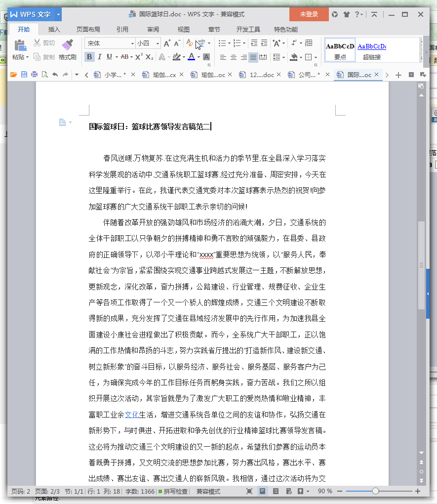The width and height of the screenshot is (437, 504).
Task: Follow the 文化 hyperlink in document
Action: (131, 415)
